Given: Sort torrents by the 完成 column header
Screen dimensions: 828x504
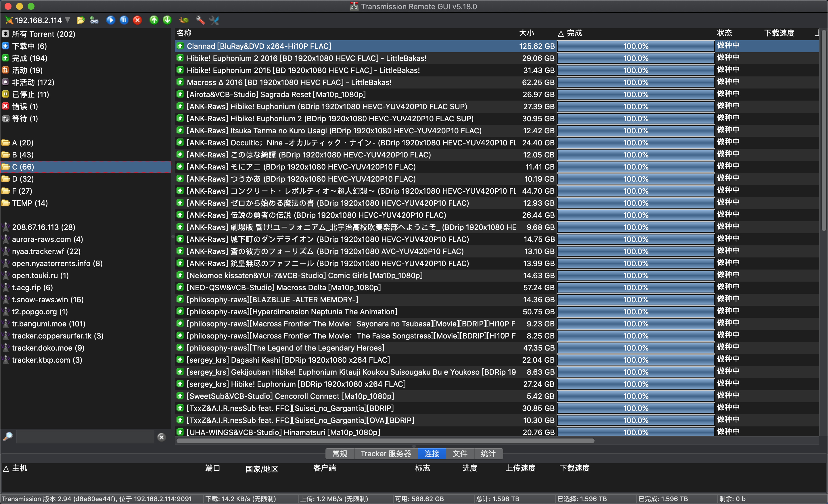Looking at the screenshot, I should [574, 33].
